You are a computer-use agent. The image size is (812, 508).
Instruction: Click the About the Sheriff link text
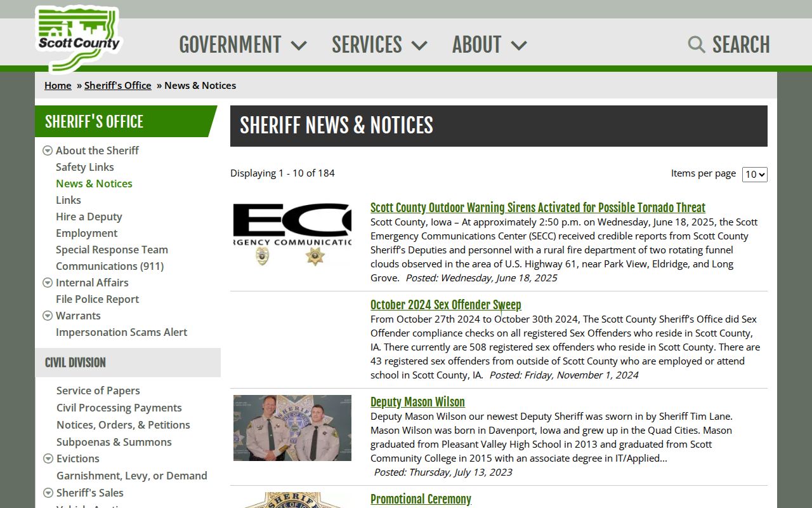(x=97, y=150)
